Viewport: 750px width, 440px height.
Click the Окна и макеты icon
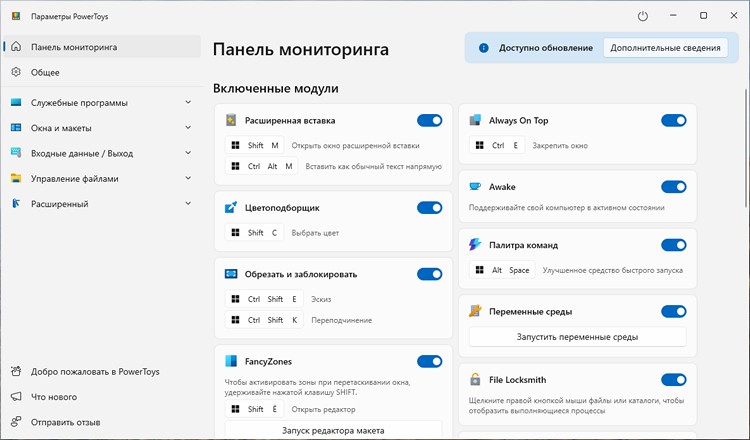point(16,128)
